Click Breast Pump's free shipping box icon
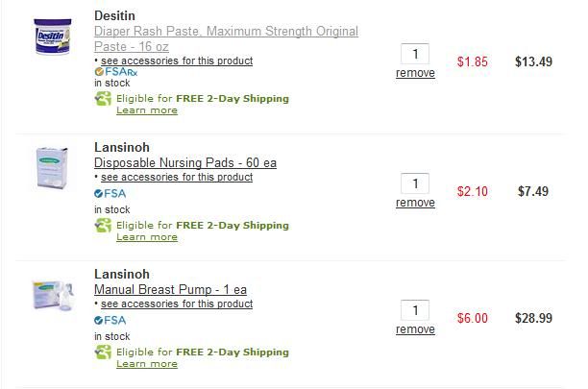The image size is (588, 389). pos(103,352)
